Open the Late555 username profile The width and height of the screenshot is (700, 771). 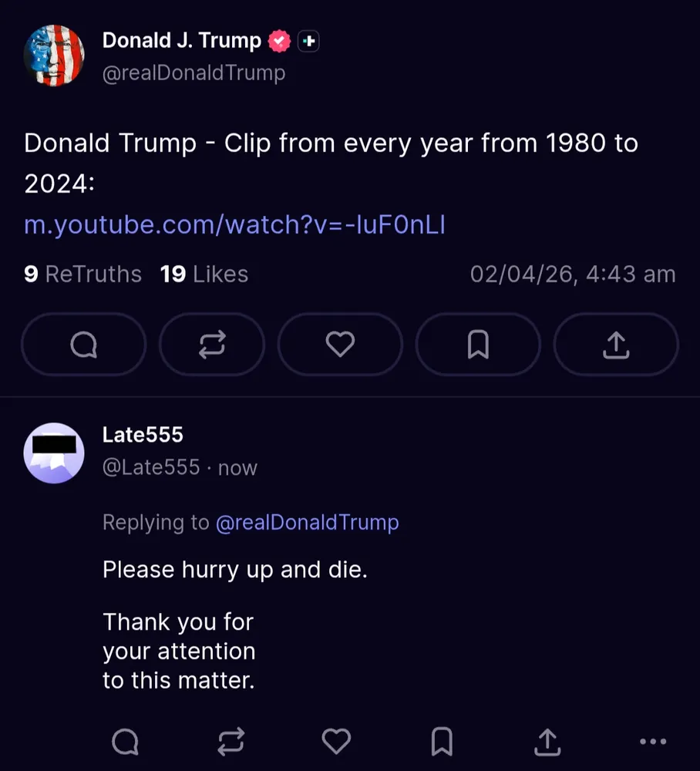143,435
